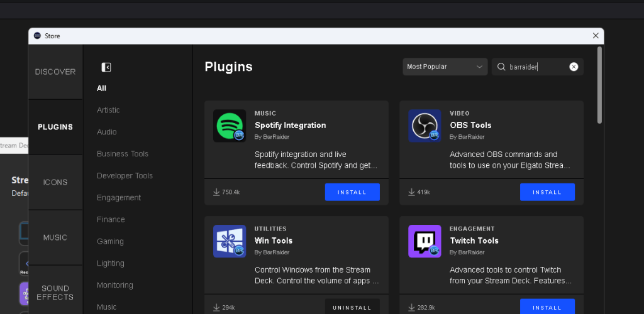
Task: Select the Engagement category
Action: coord(119,198)
